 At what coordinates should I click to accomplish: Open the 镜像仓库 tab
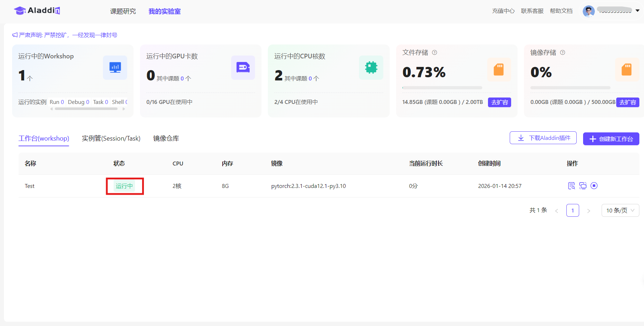click(166, 138)
